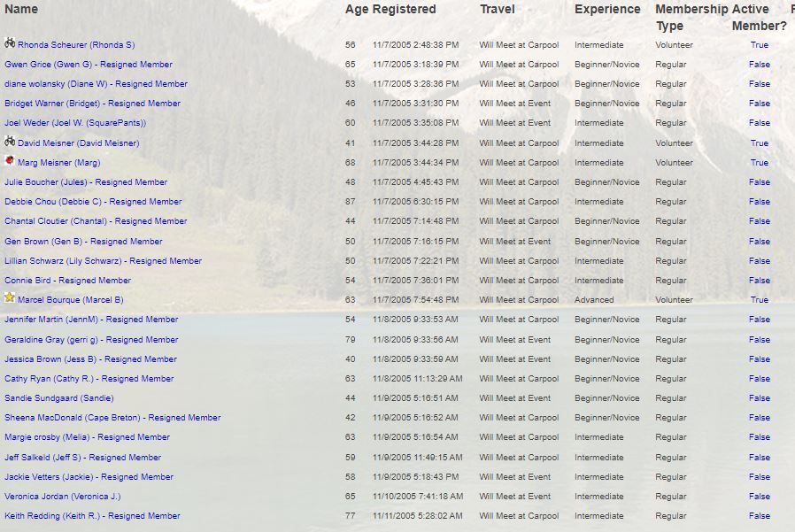Open Sandie Sundgaard's profile link
This screenshot has width=795, height=532.
59,398
